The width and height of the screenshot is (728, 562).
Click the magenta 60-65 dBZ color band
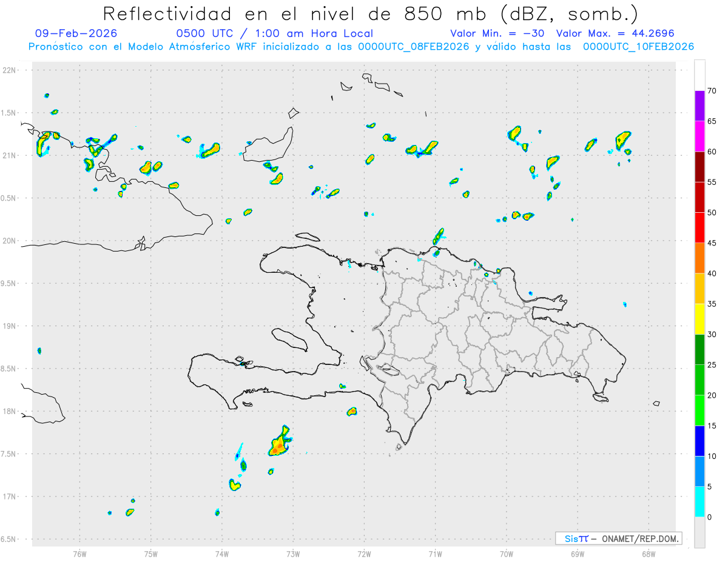(699, 136)
